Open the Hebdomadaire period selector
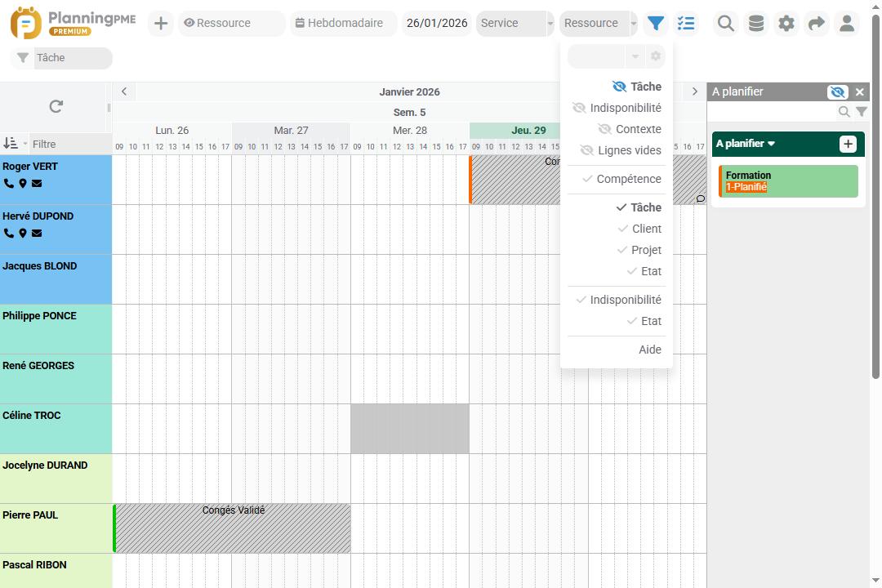 [x=343, y=23]
